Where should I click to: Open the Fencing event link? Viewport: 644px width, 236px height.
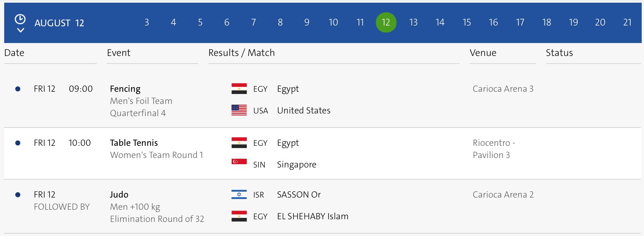coord(125,89)
